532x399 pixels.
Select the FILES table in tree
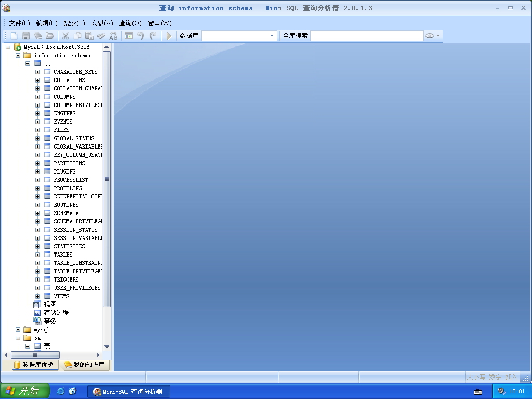click(x=61, y=130)
